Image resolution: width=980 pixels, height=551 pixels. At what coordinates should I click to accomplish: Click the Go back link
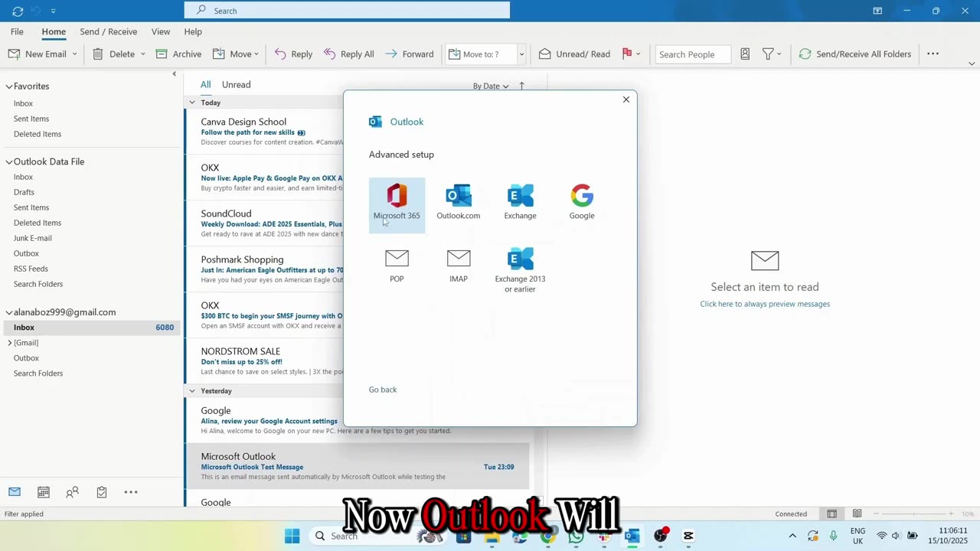pyautogui.click(x=383, y=390)
